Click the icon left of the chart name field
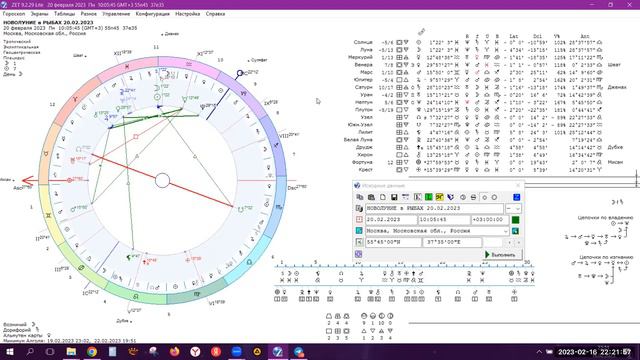Viewport: 640px width, 360px height. point(359,208)
